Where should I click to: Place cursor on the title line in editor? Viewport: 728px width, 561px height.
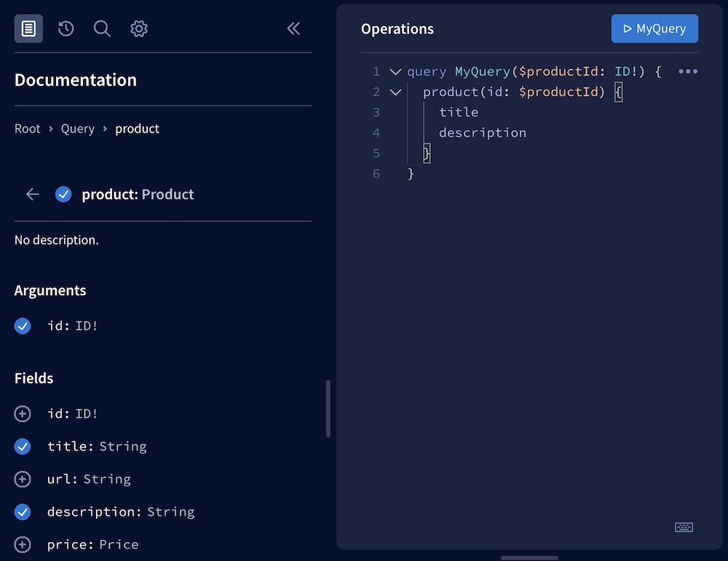click(459, 112)
